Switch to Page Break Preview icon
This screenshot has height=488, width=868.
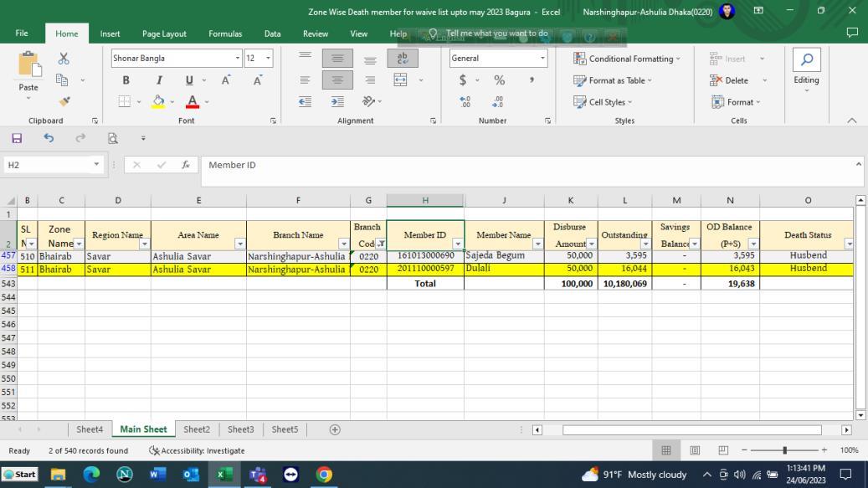723,450
